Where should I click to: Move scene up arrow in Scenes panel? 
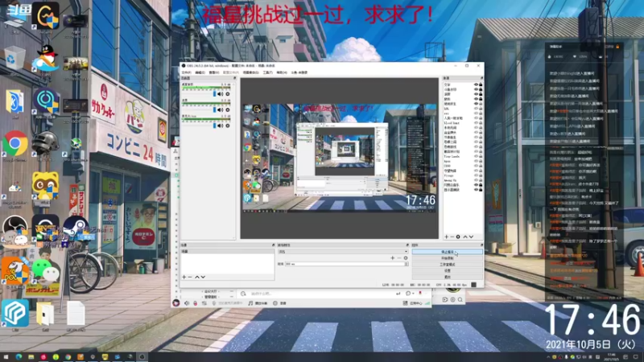(196, 277)
